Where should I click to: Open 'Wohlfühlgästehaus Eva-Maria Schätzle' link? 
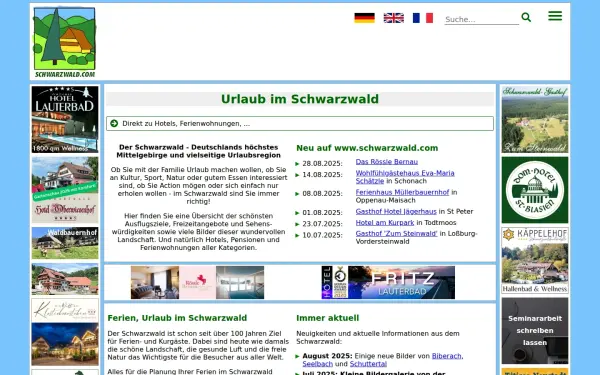click(405, 177)
